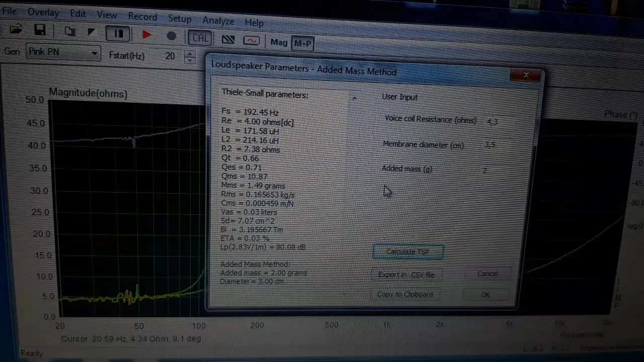The width and height of the screenshot is (644, 362).
Task: Increase Fstart(Hz) with the up stepper arrow
Action: 190,54
